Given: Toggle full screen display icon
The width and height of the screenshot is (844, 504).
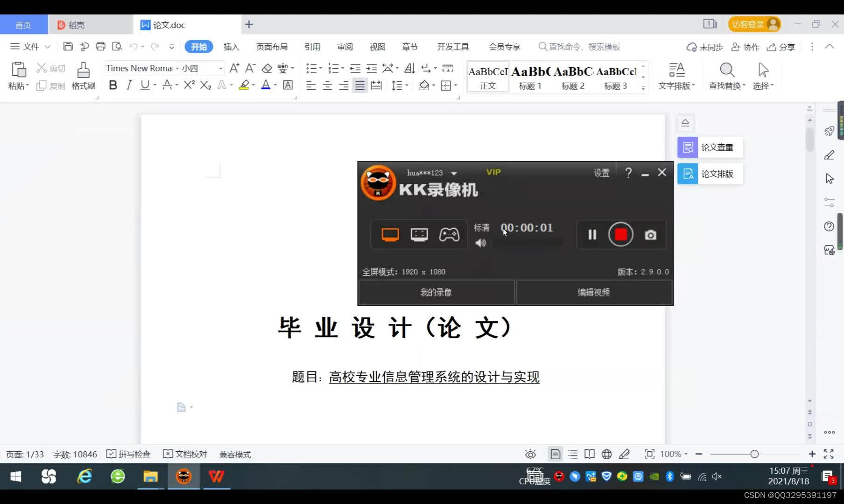Looking at the screenshot, I should pyautogui.click(x=829, y=454).
